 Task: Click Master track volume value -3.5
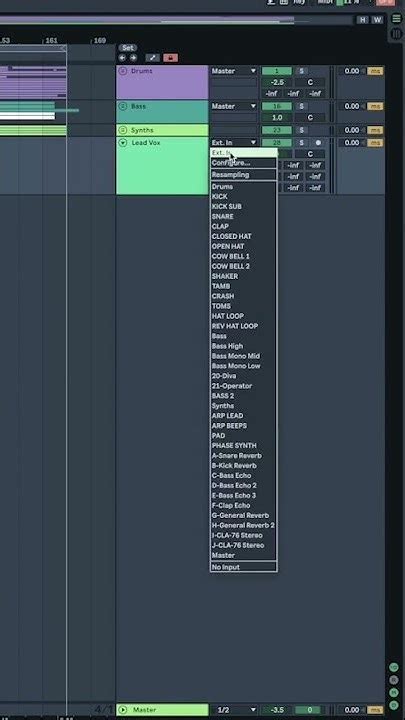point(276,710)
